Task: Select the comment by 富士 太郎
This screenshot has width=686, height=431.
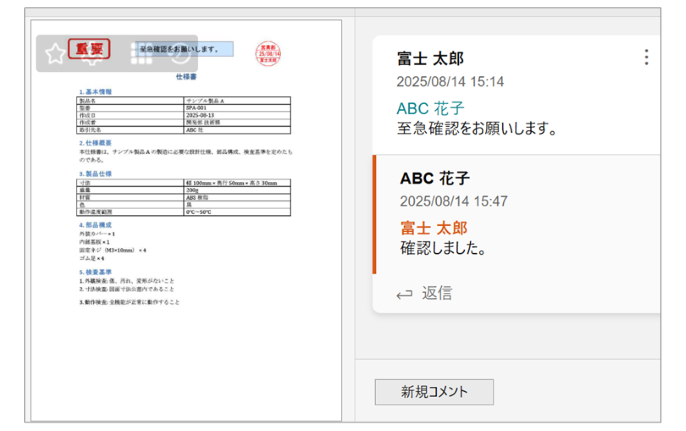Action: click(x=516, y=95)
